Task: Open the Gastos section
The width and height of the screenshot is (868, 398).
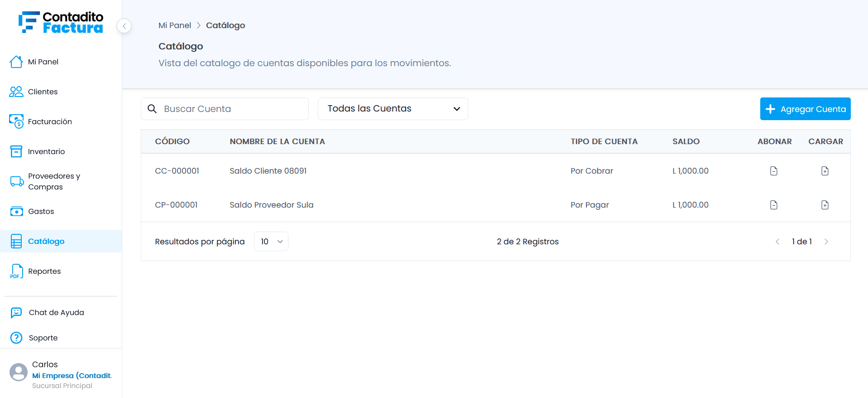Action: [41, 211]
